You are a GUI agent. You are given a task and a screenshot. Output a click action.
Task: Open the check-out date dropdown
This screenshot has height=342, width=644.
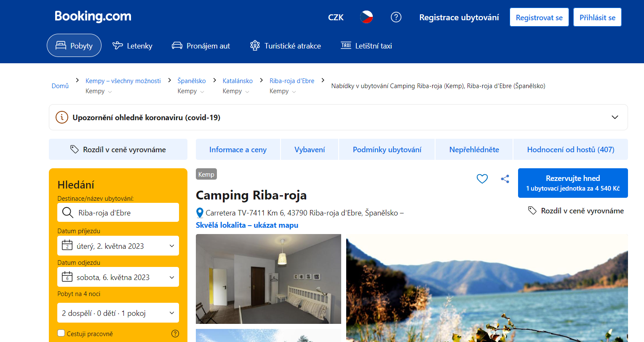(118, 277)
